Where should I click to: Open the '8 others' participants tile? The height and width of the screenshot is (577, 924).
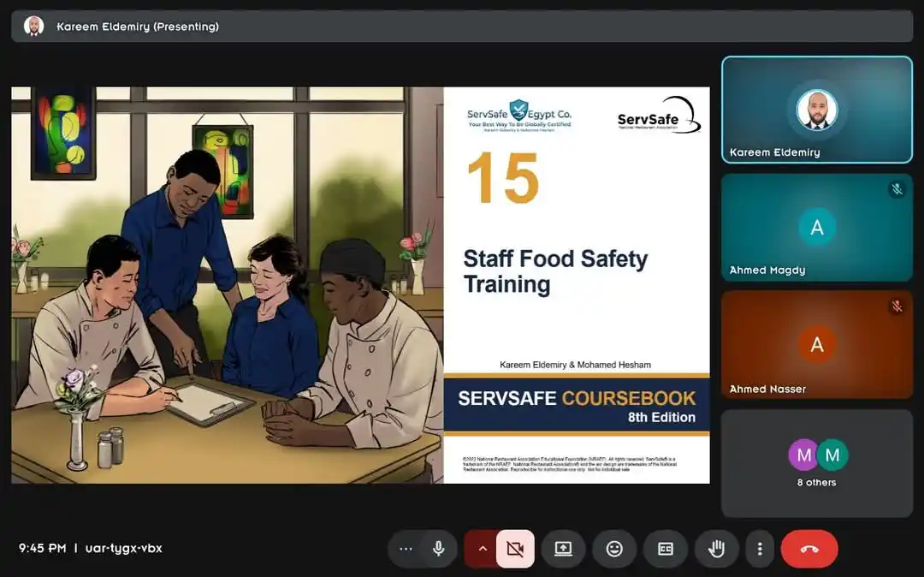tap(817, 463)
